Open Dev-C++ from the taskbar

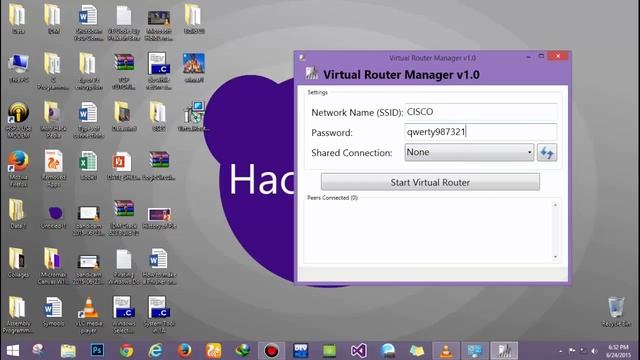[x=300, y=351]
